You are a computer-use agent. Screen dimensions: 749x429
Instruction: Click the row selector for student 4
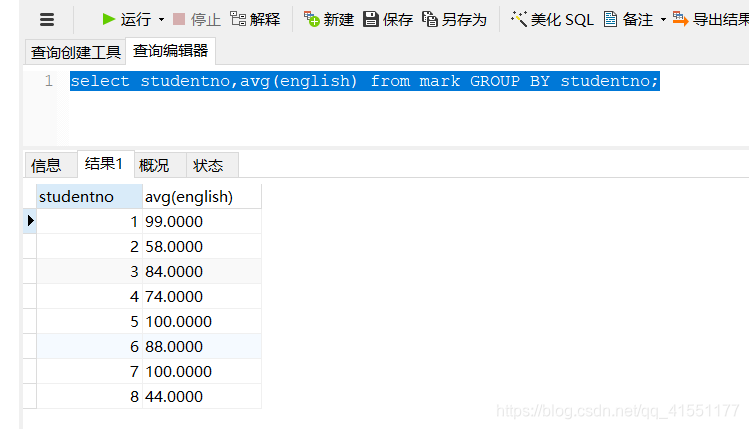tap(30, 296)
